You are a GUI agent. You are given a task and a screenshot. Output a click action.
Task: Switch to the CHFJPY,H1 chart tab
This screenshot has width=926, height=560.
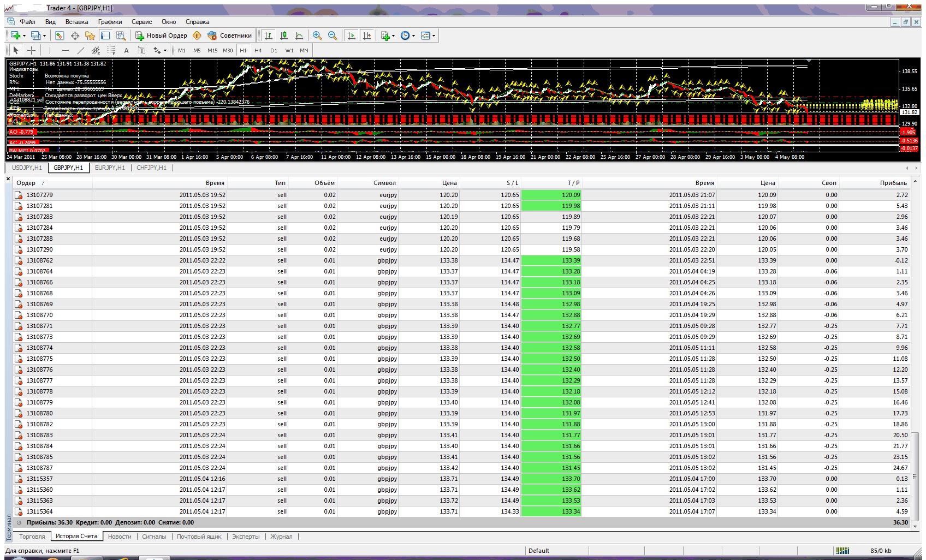click(x=151, y=168)
